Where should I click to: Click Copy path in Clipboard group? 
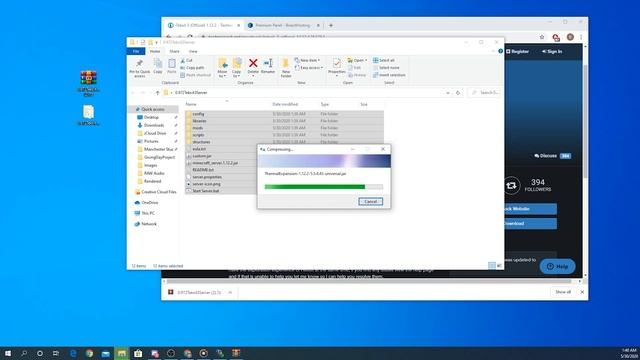click(192, 68)
